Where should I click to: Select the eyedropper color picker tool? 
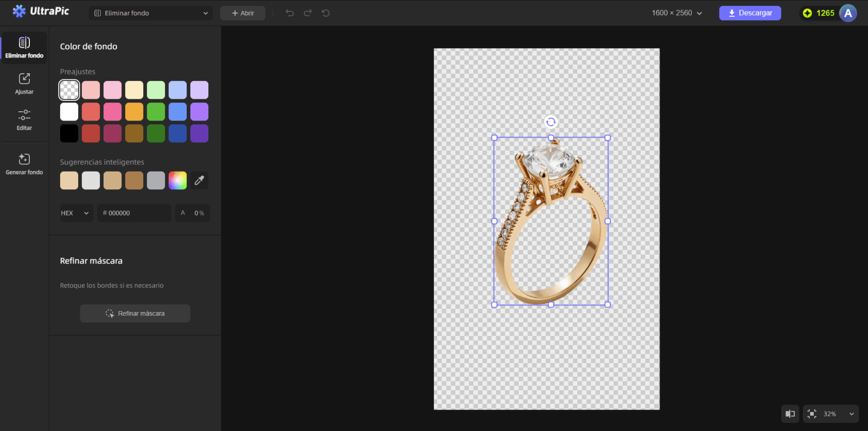(199, 180)
